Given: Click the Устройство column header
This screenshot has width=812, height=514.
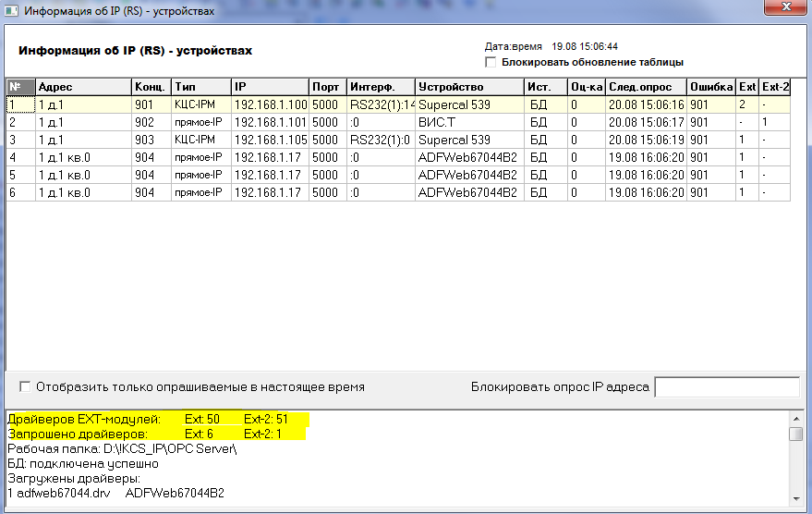Looking at the screenshot, I should click(x=468, y=87).
